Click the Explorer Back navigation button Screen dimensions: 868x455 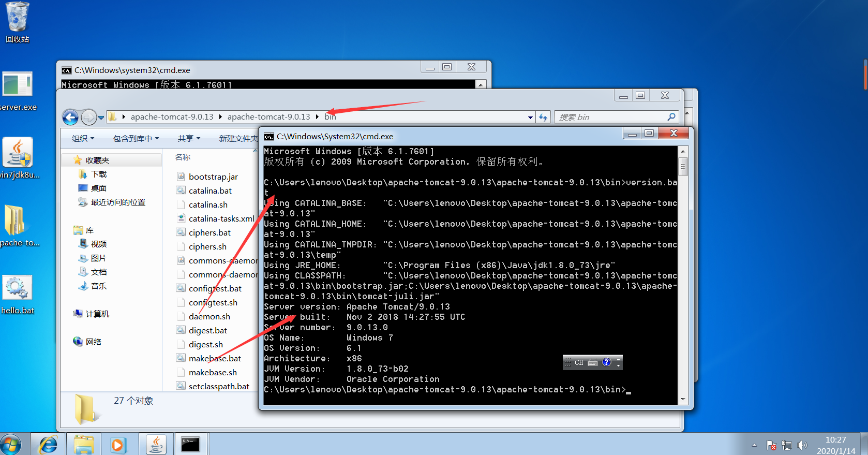(x=70, y=118)
